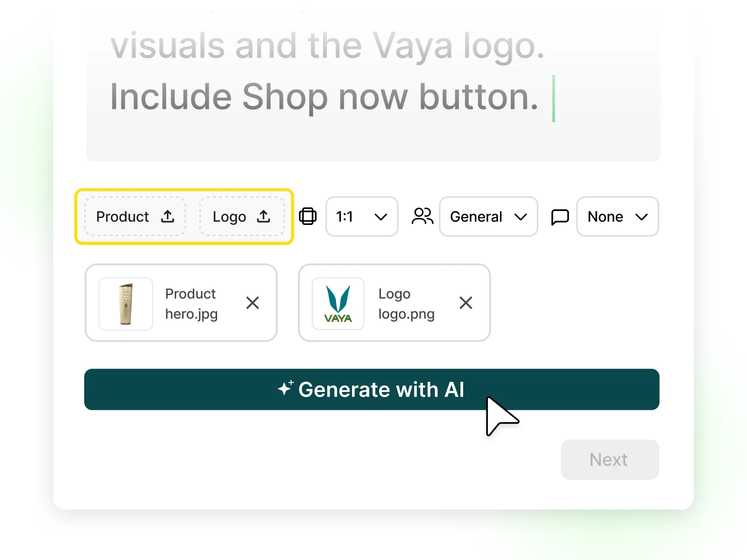Image resolution: width=747 pixels, height=560 pixels.
Task: Open the 1:1 aspect ratio dropdown
Action: pos(362,217)
